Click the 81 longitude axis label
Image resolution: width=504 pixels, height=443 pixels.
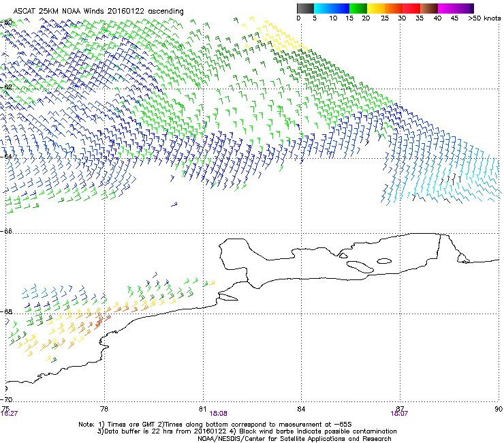click(202, 409)
